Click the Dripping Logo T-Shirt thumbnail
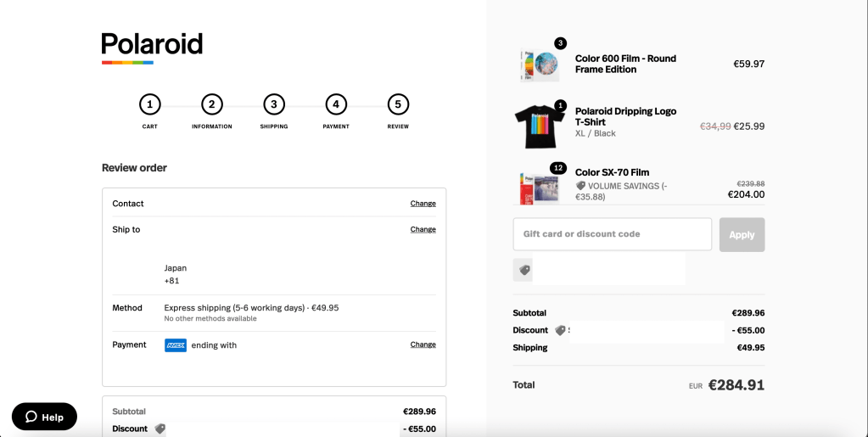This screenshot has height=437, width=868. tap(539, 126)
